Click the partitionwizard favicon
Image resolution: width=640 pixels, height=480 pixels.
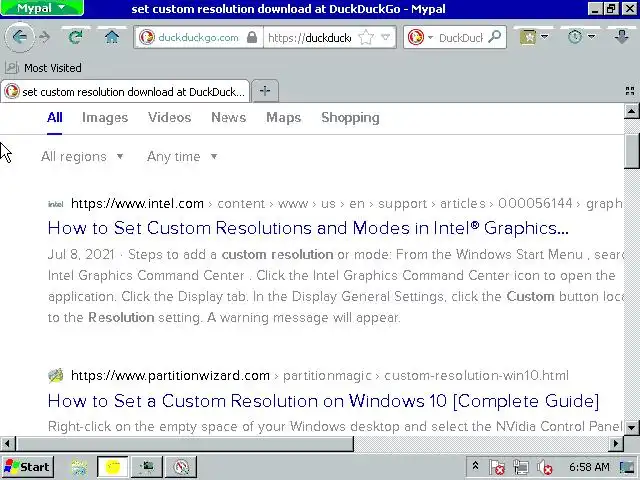[x=56, y=375]
